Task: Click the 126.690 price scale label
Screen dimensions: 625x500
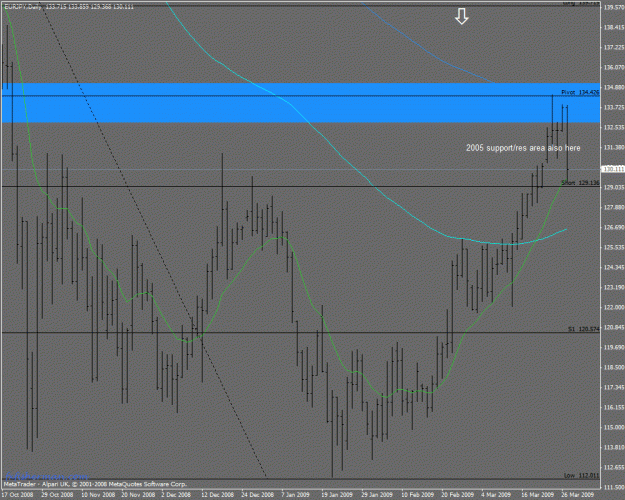Action: (614, 227)
